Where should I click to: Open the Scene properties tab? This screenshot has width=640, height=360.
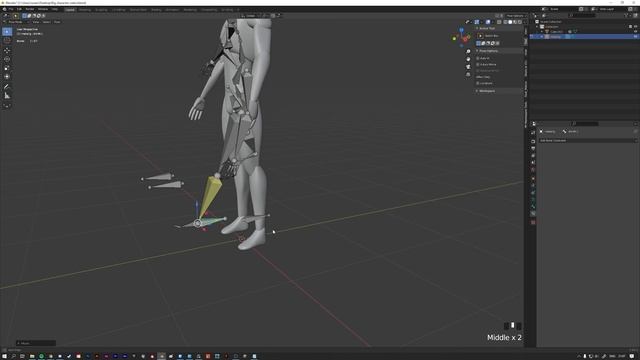coord(533,162)
